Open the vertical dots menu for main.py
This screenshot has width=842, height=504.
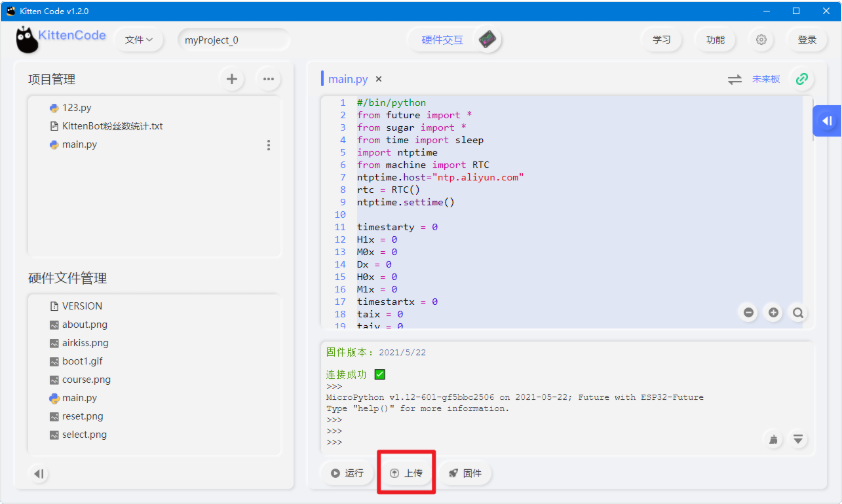[x=268, y=145]
